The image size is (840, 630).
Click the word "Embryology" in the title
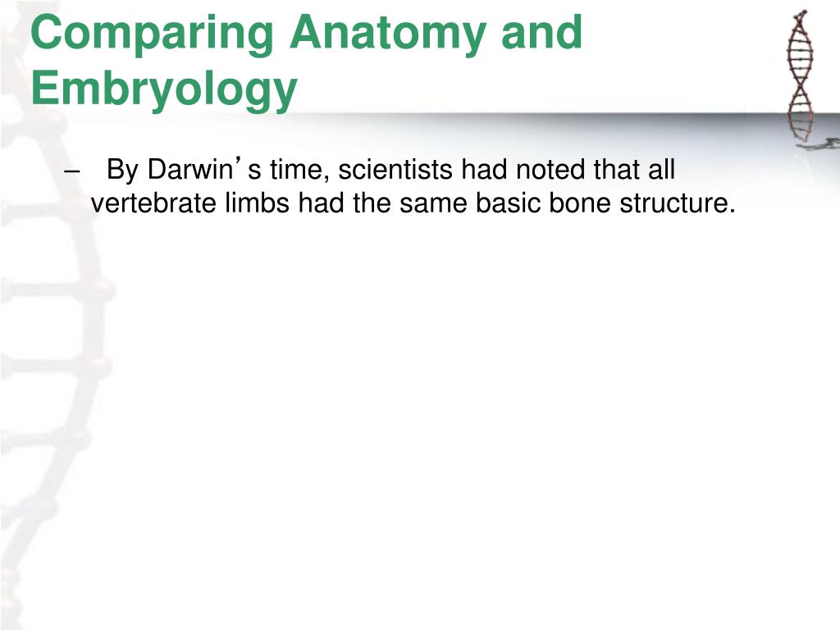(164, 89)
